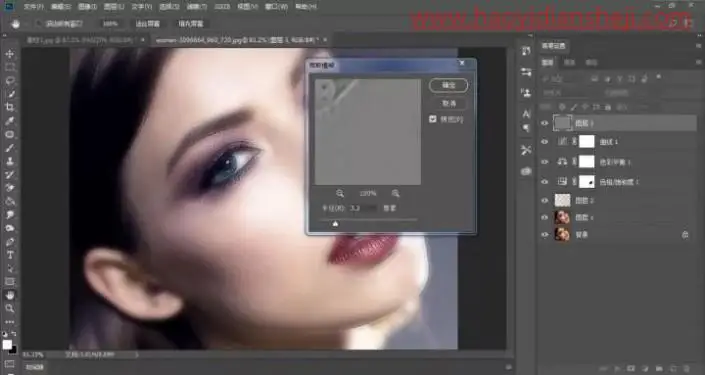705x375 pixels.
Task: Hide the 色相/饱和度 1 adjustment layer
Action: click(544, 182)
